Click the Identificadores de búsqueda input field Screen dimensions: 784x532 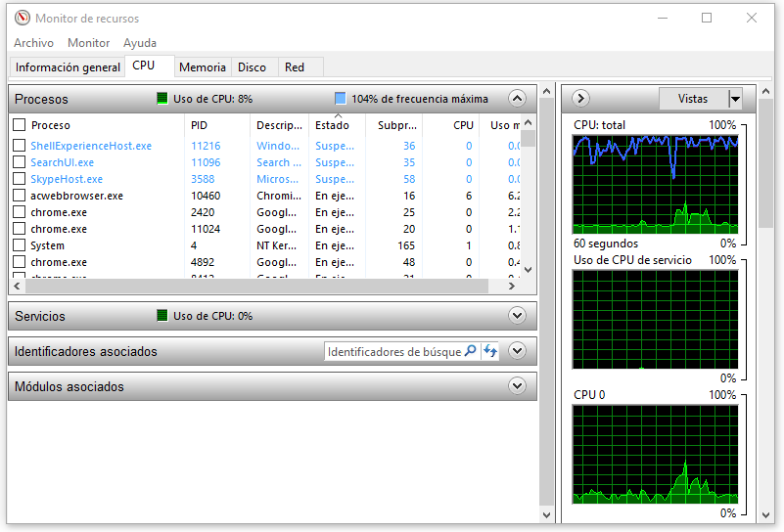[x=394, y=352]
